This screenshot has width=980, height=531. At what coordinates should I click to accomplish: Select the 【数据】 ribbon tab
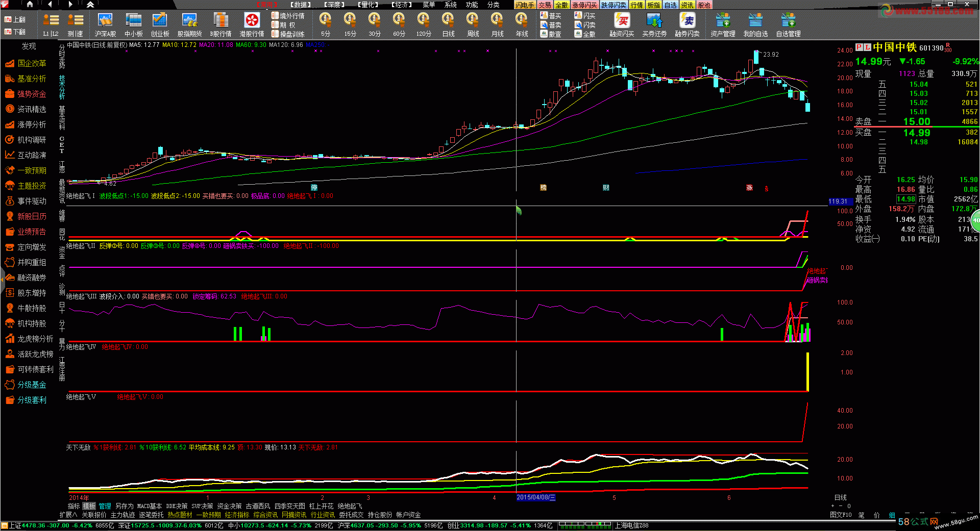coord(301,5)
